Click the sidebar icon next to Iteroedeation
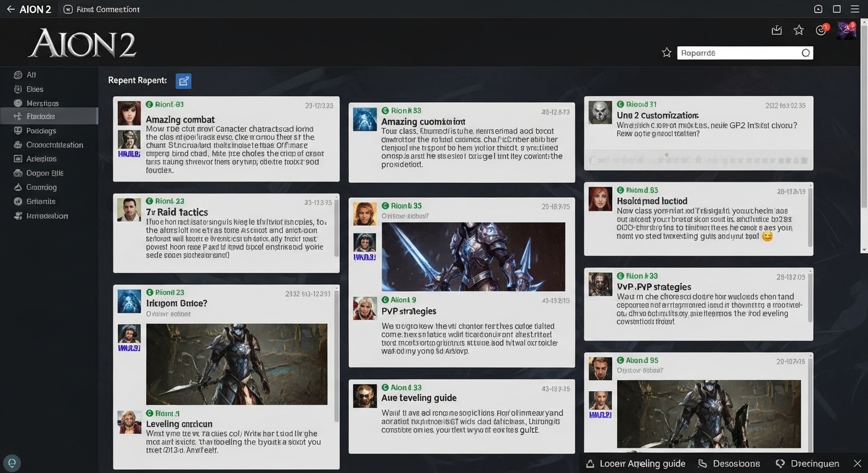This screenshot has width=868, height=473. click(x=17, y=216)
